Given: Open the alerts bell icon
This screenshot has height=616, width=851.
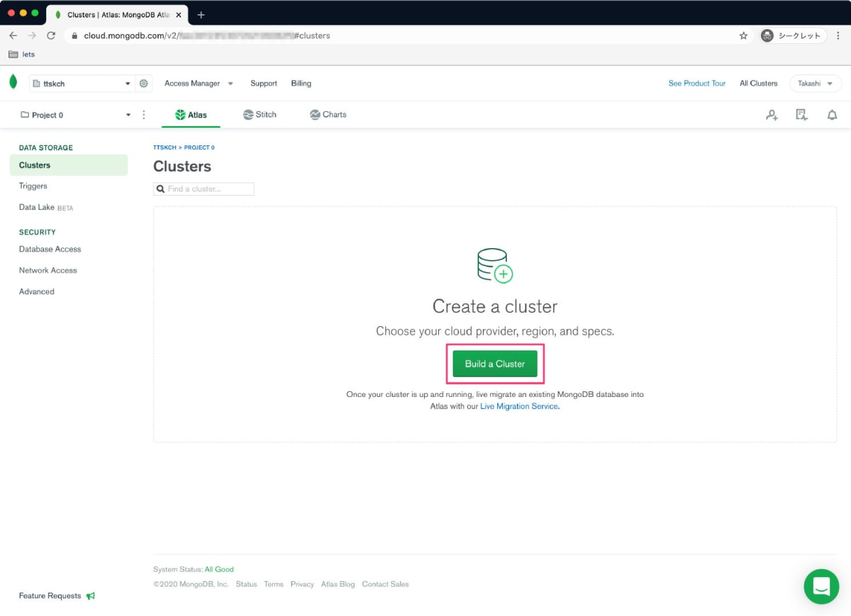Looking at the screenshot, I should point(832,115).
